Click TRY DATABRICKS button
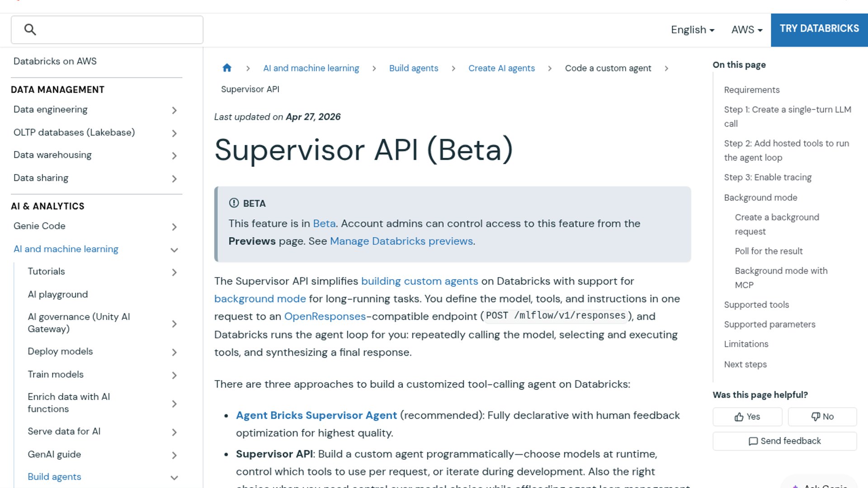 (819, 29)
